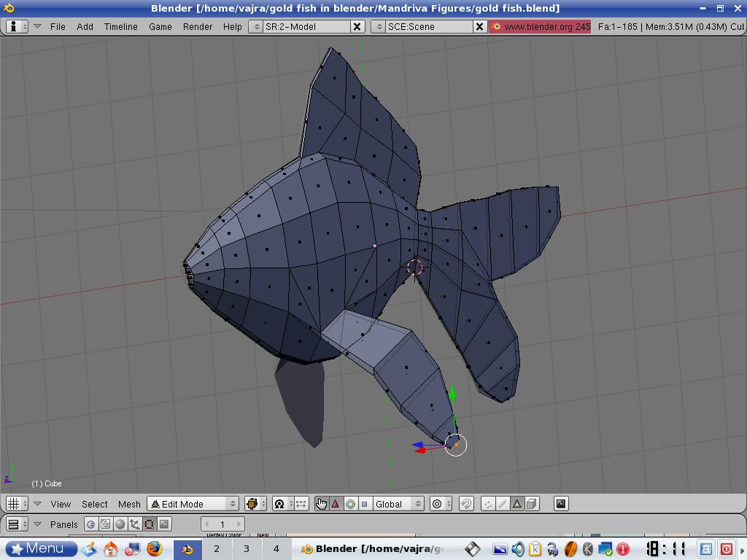Click the render preview image icon
Image resolution: width=747 pixels, height=560 pixels.
point(561,504)
